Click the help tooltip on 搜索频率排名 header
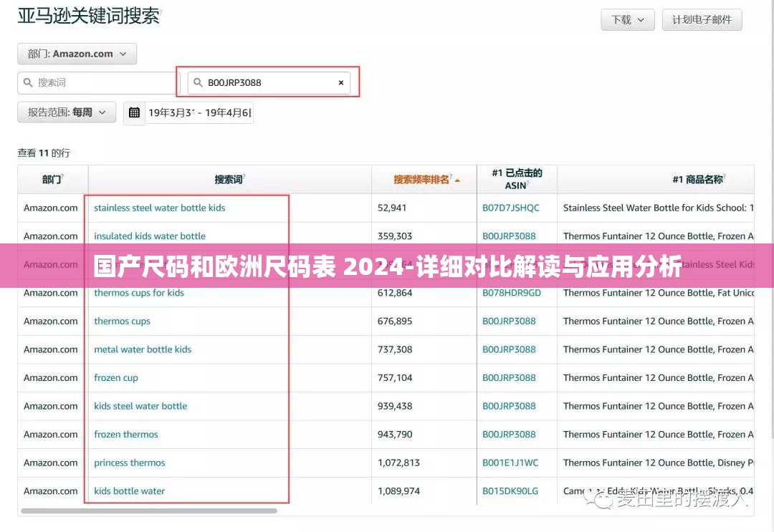This screenshot has height=532, width=774. [449, 175]
